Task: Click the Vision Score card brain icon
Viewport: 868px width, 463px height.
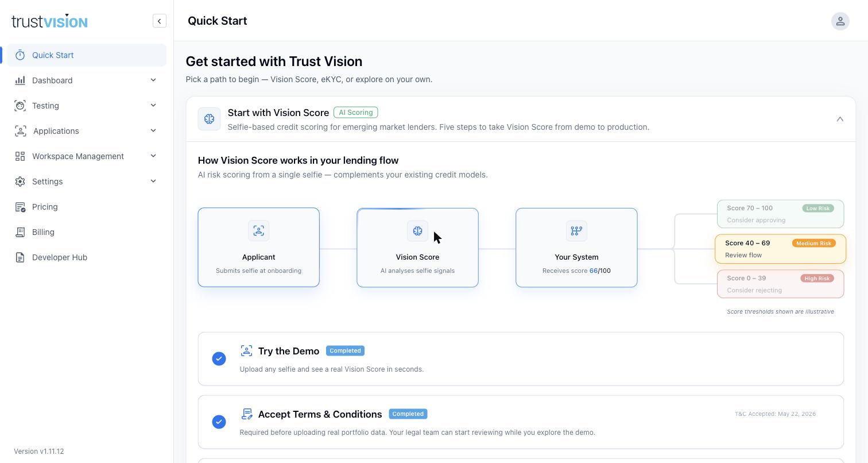Action: pos(417,231)
